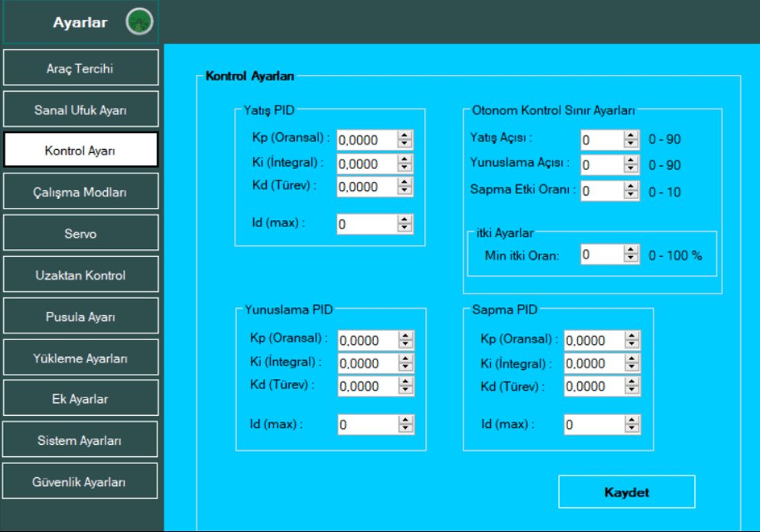760x532 pixels.
Task: Open the Pusula Ayarı page
Action: (80, 316)
